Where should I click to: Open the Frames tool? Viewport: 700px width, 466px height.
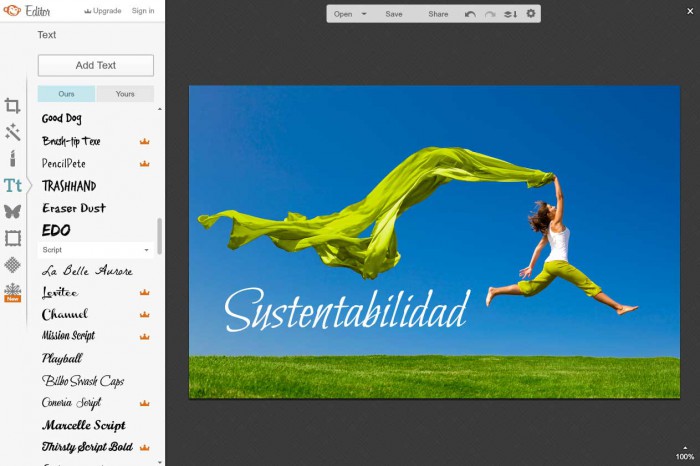click(12, 238)
